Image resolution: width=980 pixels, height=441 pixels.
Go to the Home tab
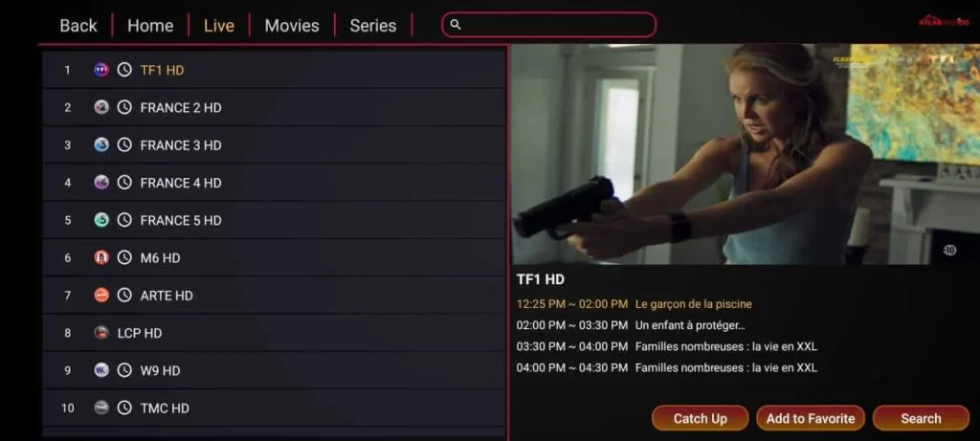[x=150, y=26]
